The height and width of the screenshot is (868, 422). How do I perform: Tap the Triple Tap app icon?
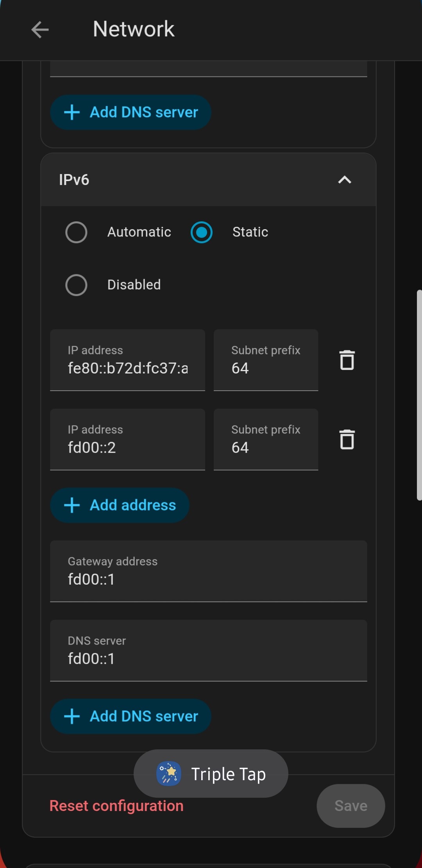[x=169, y=774]
